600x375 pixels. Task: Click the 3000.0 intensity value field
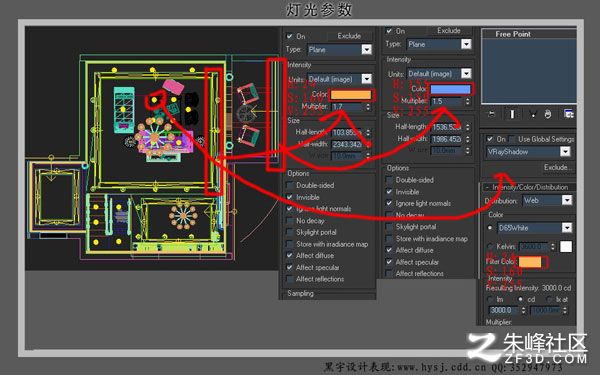[x=504, y=310]
